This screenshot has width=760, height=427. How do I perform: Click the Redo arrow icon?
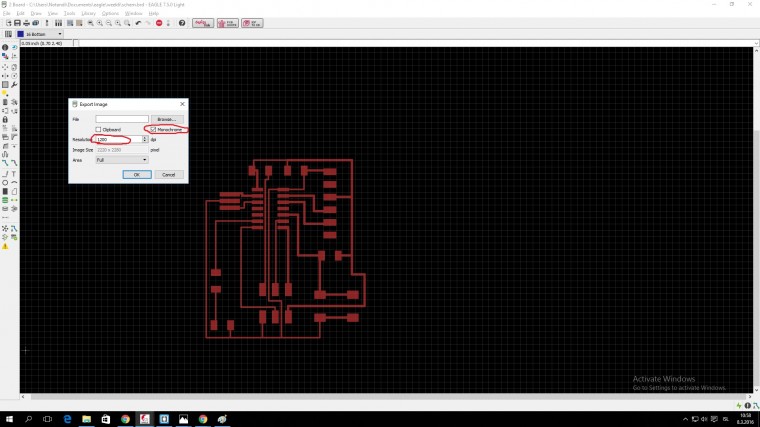tap(148, 23)
